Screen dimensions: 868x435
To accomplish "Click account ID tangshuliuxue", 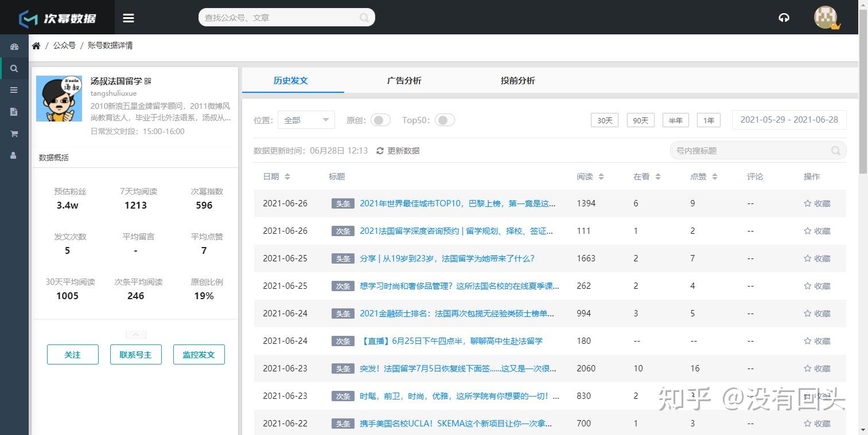I will pyautogui.click(x=114, y=93).
